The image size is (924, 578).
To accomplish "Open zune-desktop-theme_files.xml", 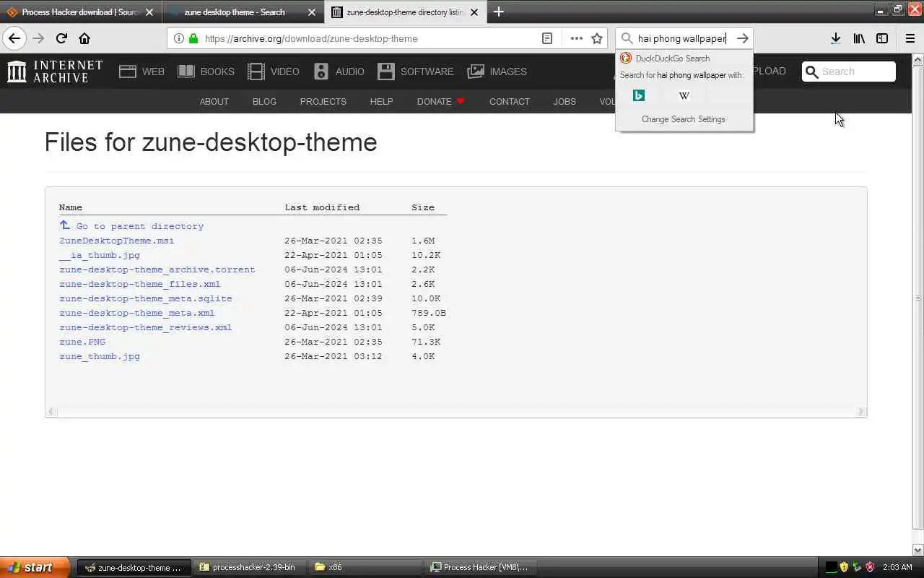I will coord(139,284).
